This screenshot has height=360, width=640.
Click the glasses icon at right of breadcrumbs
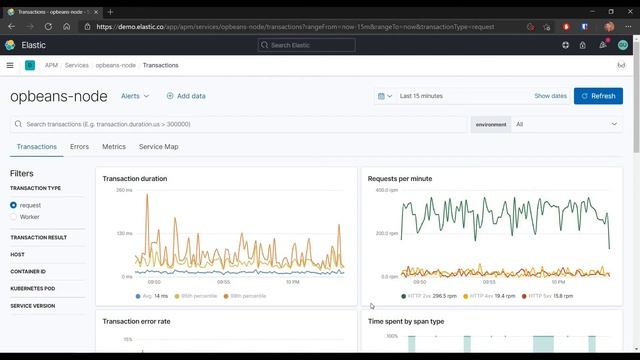pos(621,65)
